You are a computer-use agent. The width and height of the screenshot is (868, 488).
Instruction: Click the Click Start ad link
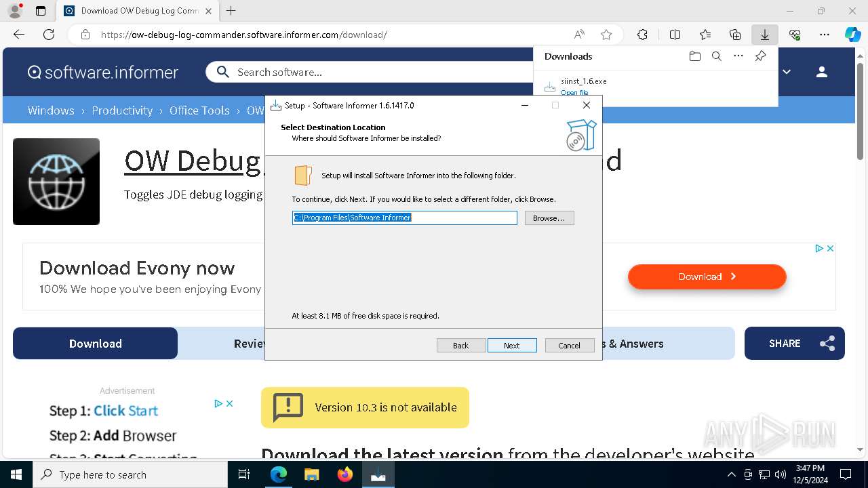click(x=125, y=411)
